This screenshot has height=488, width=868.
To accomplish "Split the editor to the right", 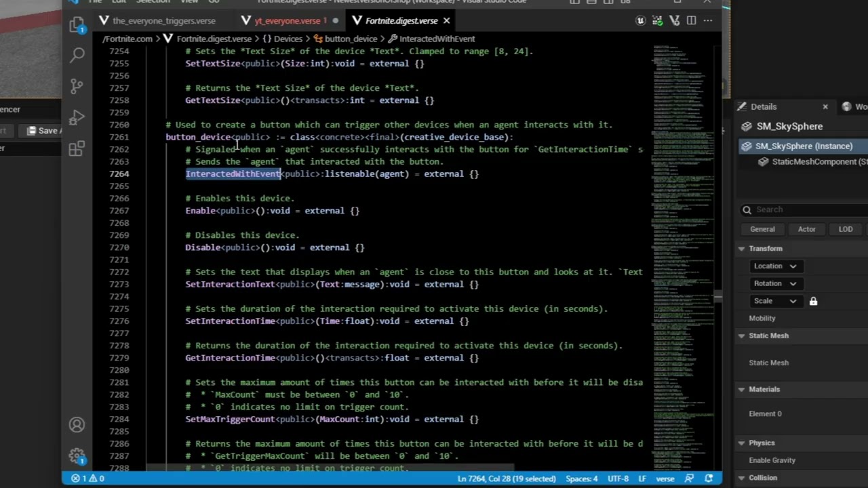I will coord(691,21).
